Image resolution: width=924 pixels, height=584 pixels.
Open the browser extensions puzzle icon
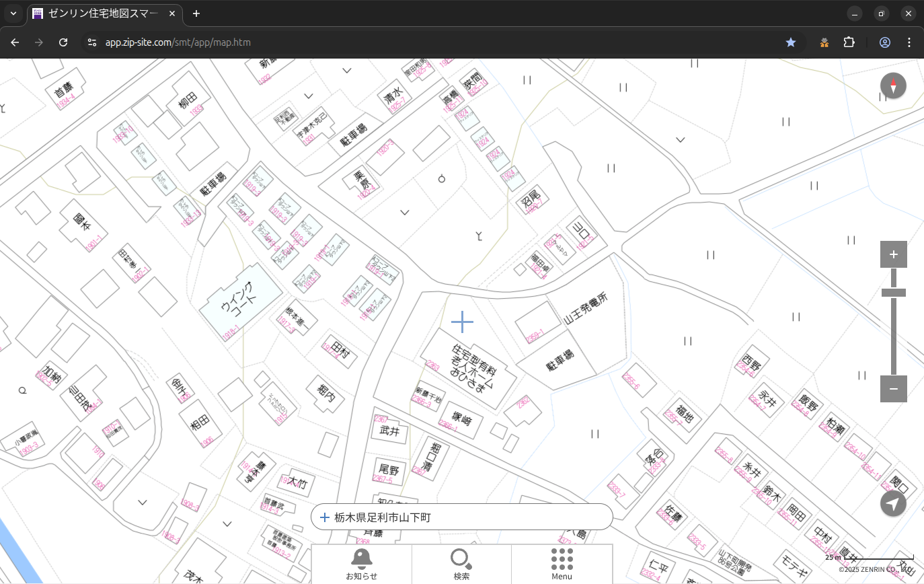pos(849,42)
